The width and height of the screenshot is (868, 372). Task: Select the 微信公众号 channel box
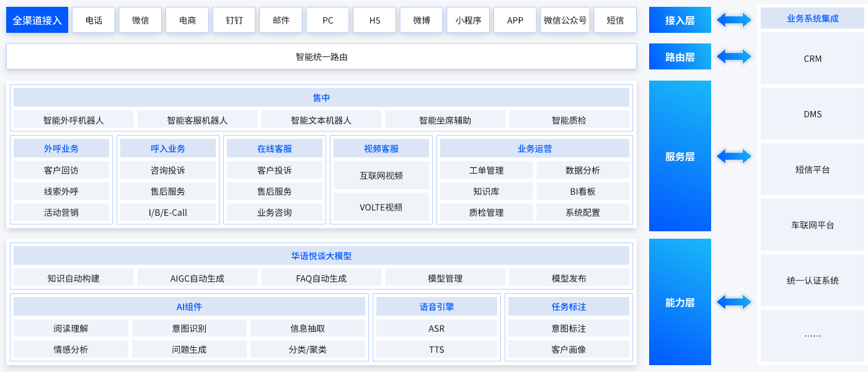(565, 20)
